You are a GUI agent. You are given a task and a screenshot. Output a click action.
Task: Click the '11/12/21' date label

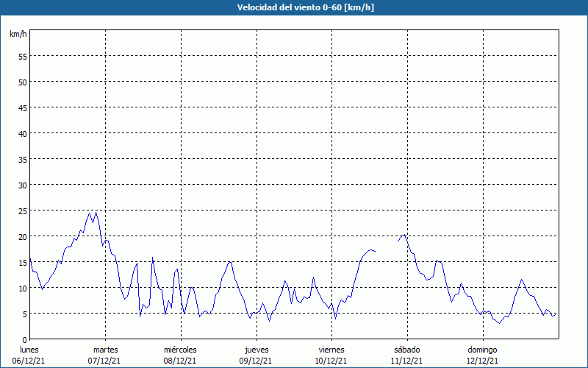407,361
